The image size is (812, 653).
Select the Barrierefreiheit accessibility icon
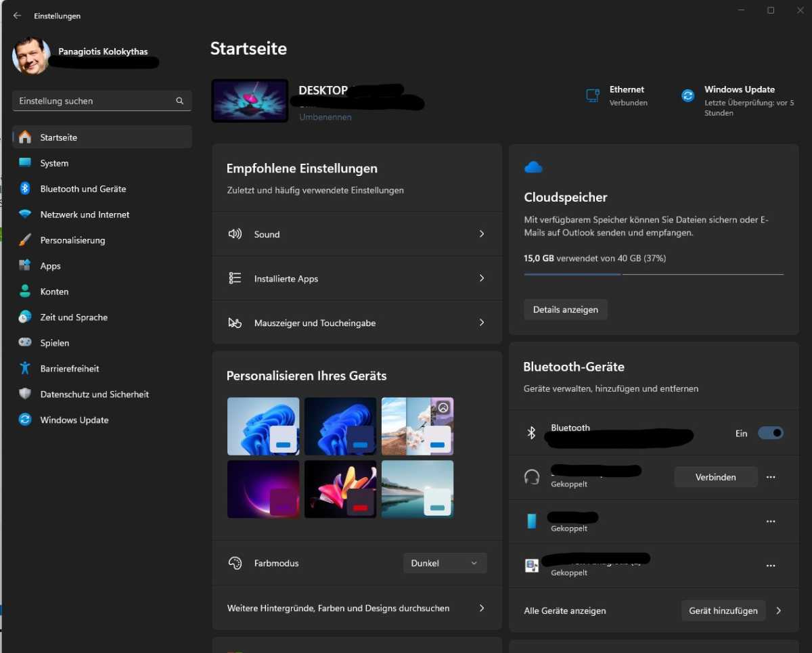pyautogui.click(x=25, y=368)
